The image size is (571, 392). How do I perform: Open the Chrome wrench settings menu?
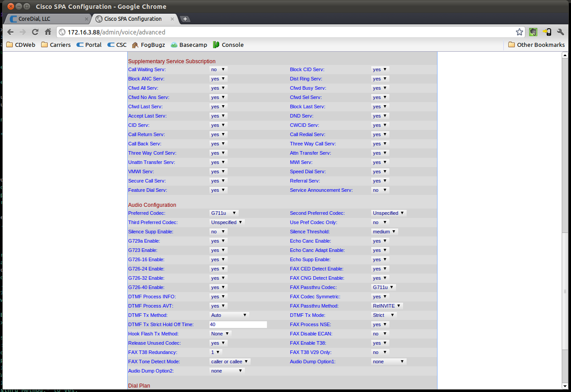click(x=561, y=32)
